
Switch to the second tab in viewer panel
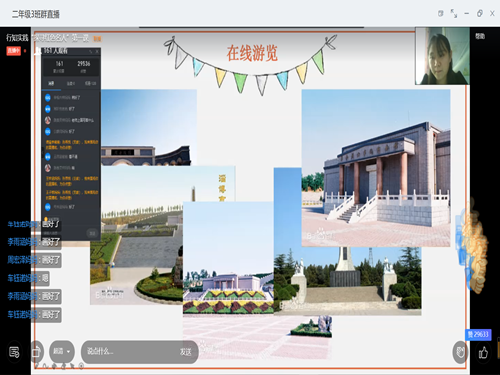(x=70, y=83)
